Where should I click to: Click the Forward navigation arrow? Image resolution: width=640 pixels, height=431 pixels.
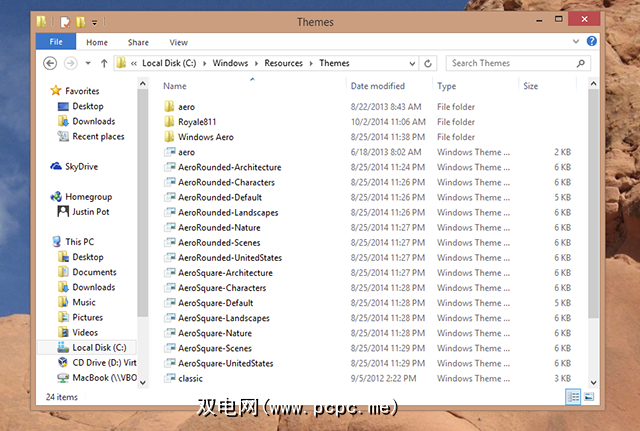pyautogui.click(x=71, y=63)
